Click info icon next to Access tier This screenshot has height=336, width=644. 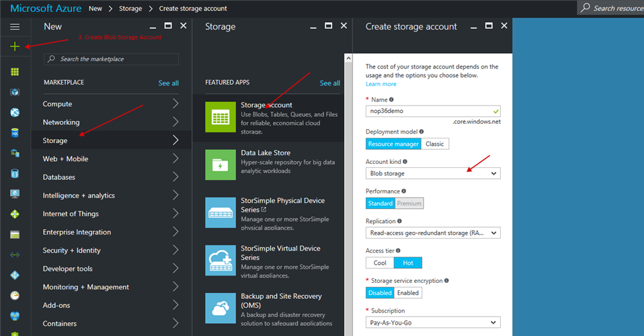[x=398, y=251]
